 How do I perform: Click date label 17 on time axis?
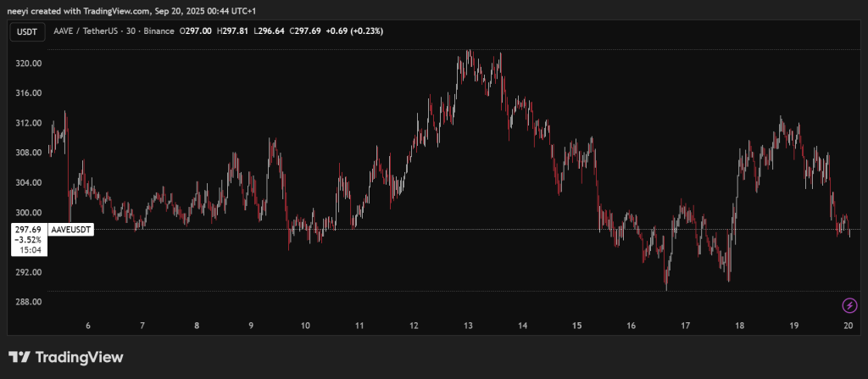685,326
